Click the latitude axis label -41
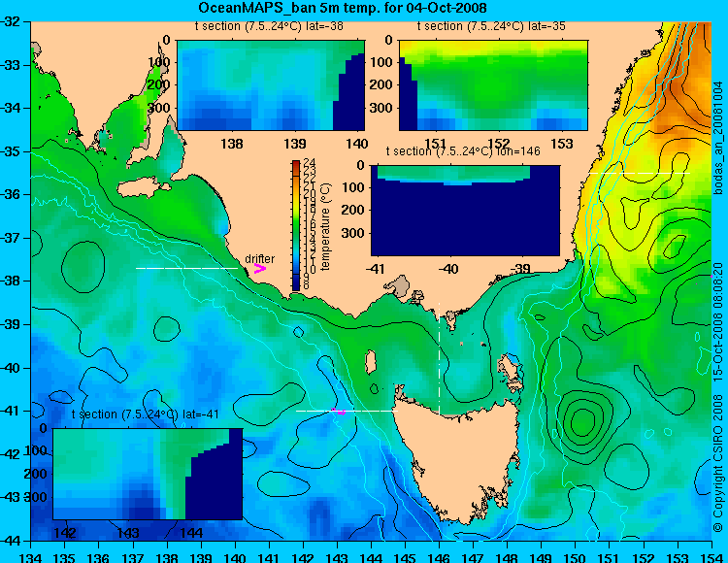 coord(11,411)
